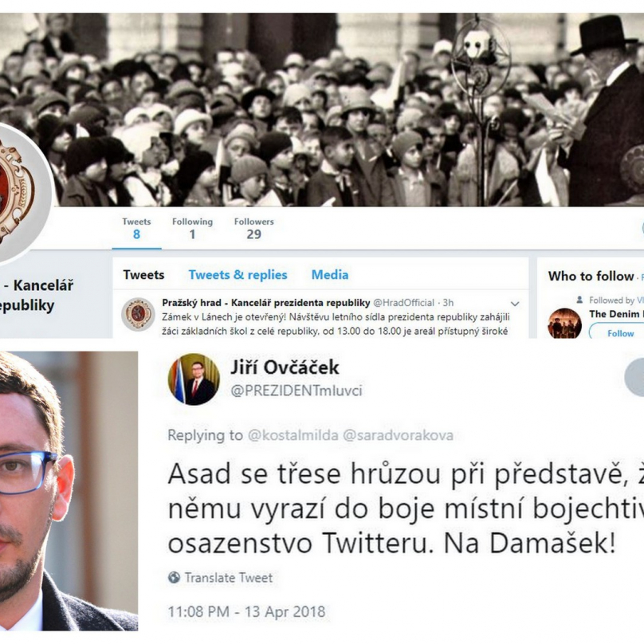Screen dimensions: 644x644
Task: Click the Pražský hrad tweet avatar icon
Action: pos(138,314)
